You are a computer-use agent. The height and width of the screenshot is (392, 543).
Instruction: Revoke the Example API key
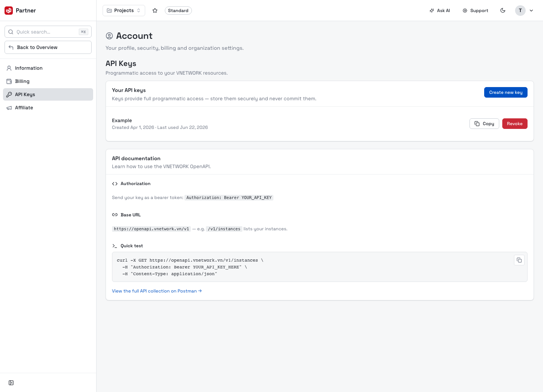(x=515, y=124)
